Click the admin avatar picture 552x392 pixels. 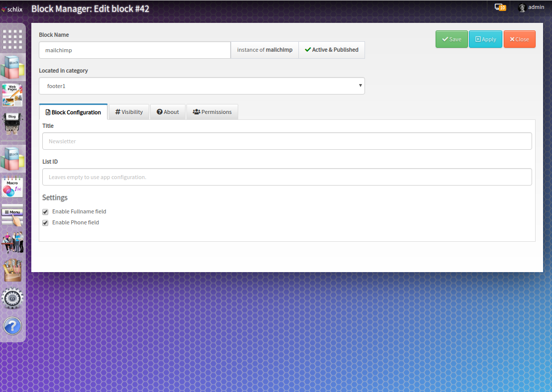click(x=522, y=7)
